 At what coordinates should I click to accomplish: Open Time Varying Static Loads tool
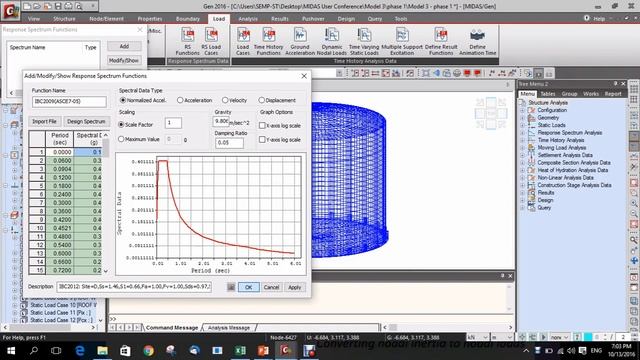[364, 41]
